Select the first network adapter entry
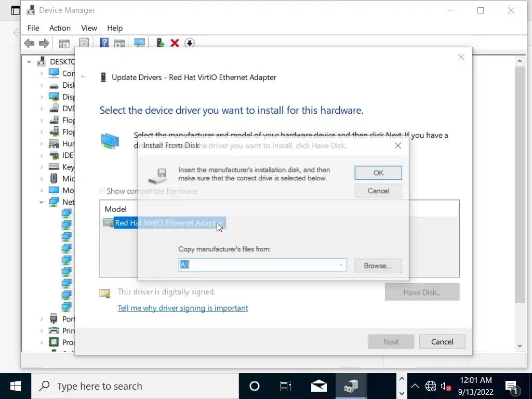 click(66, 214)
